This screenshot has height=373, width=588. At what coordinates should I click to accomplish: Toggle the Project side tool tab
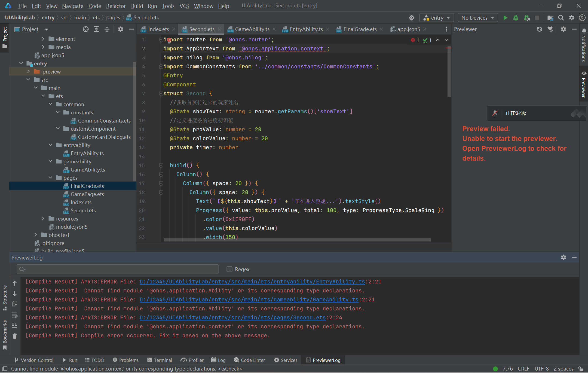click(5, 37)
